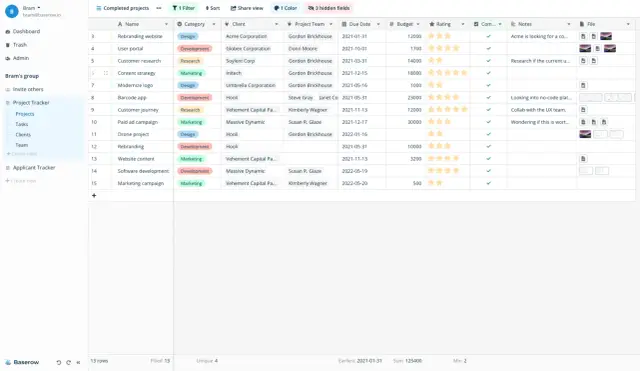Open the document file icon in Customer journey row
640x371 pixels.
583,110
